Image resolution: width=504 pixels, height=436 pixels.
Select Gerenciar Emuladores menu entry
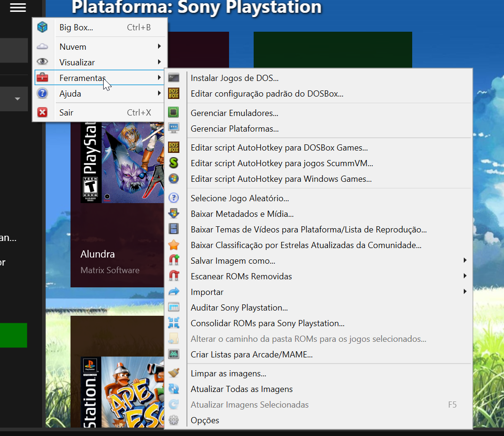[x=234, y=113]
